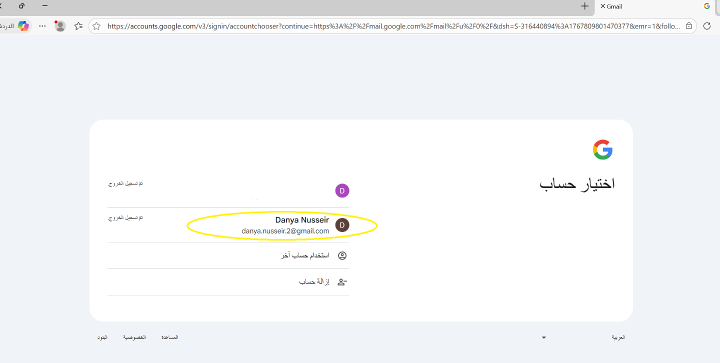720x363 pixels.
Task: Open the الخصوصية privacy link
Action: (135, 337)
